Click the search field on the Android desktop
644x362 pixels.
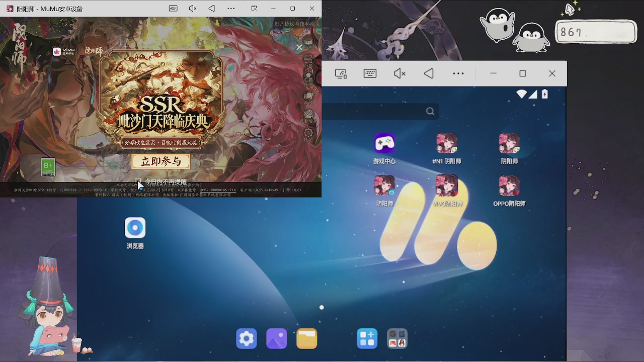(380, 111)
